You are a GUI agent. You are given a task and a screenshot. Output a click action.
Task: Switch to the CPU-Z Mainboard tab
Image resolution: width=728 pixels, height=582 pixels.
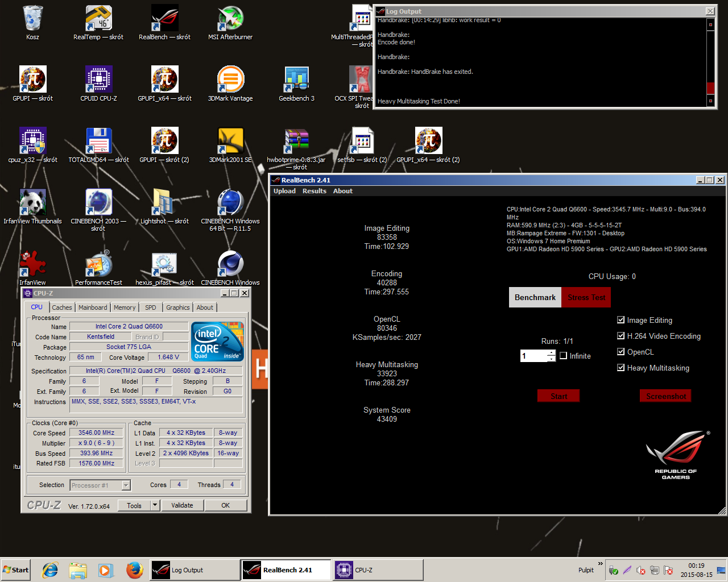(x=93, y=307)
